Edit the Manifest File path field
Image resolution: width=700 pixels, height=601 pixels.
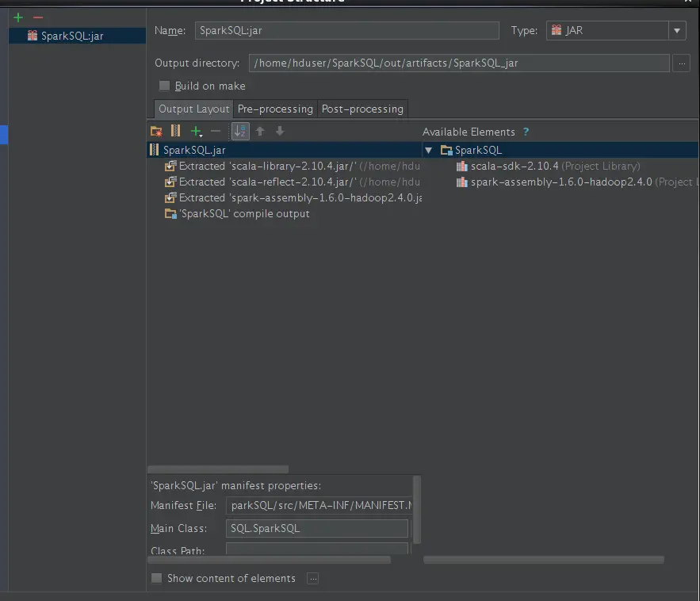pos(319,505)
